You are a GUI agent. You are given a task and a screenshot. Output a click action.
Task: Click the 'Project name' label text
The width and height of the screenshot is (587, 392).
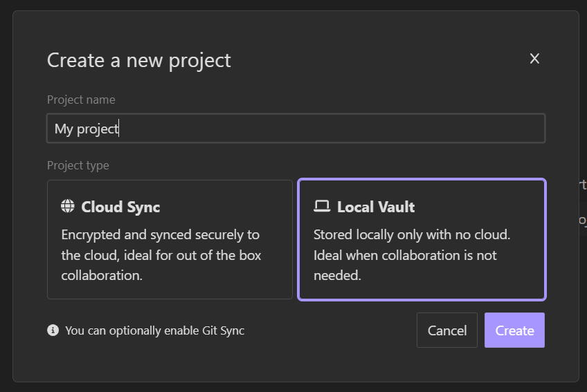81,100
